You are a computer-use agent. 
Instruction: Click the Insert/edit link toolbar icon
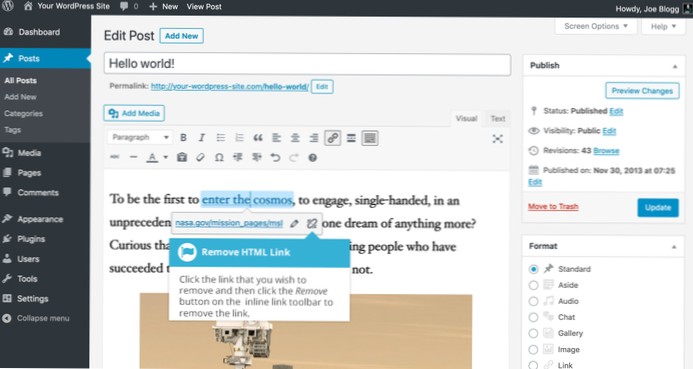pyautogui.click(x=332, y=138)
